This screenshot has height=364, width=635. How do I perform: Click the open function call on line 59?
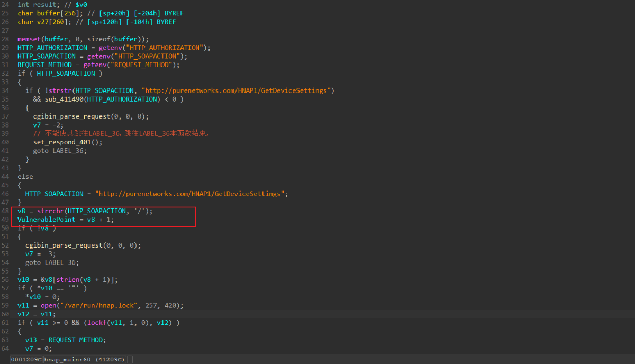pyautogui.click(x=47, y=305)
